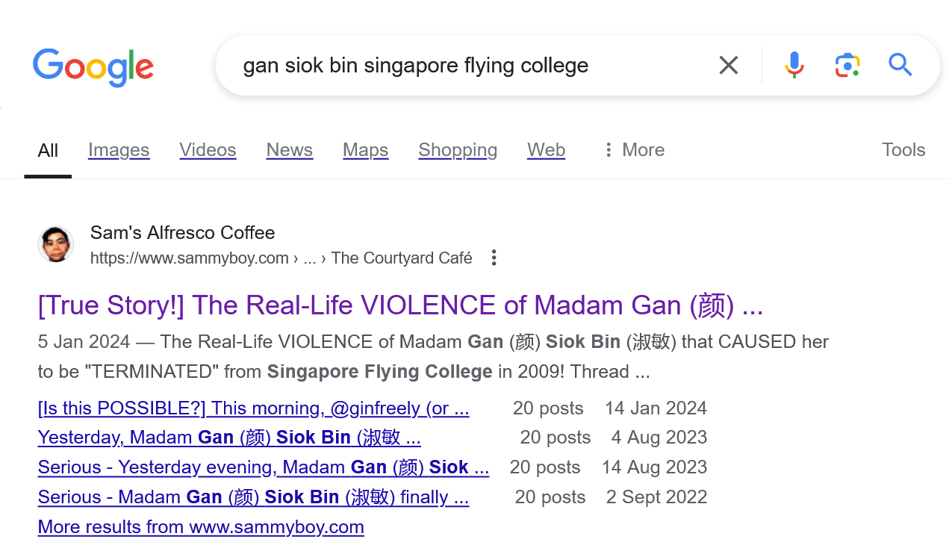Open 'Yesterday, Madam Gan' thread link

pos(229,438)
